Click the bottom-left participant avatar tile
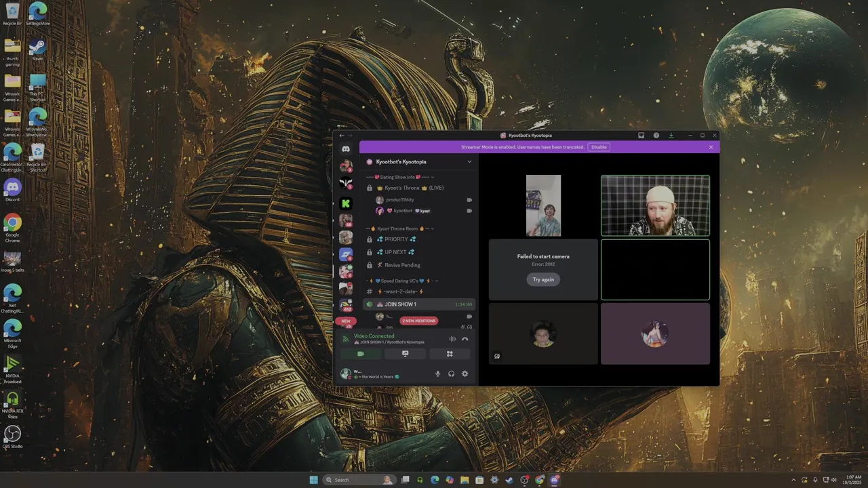This screenshot has height=488, width=868. [543, 333]
